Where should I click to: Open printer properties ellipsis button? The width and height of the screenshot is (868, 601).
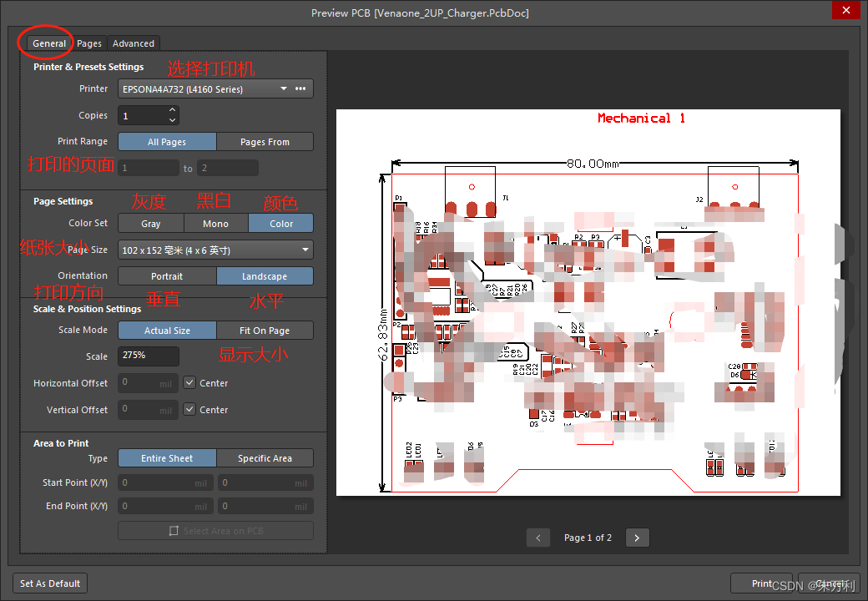tap(300, 88)
